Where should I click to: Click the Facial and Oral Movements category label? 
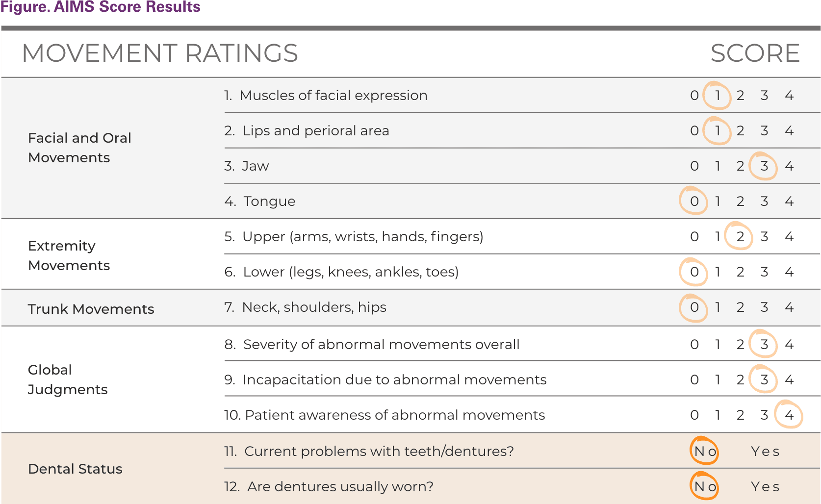(79, 148)
